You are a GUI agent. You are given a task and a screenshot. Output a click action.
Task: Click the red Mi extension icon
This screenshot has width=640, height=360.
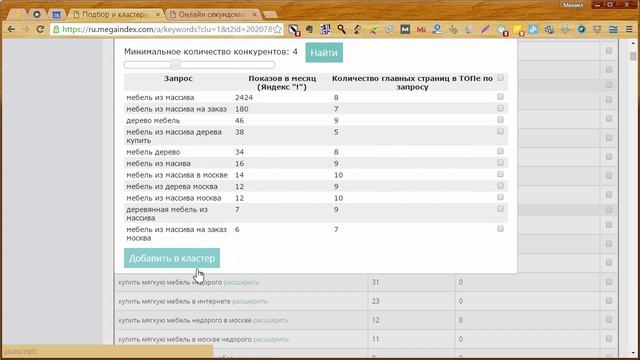click(421, 29)
